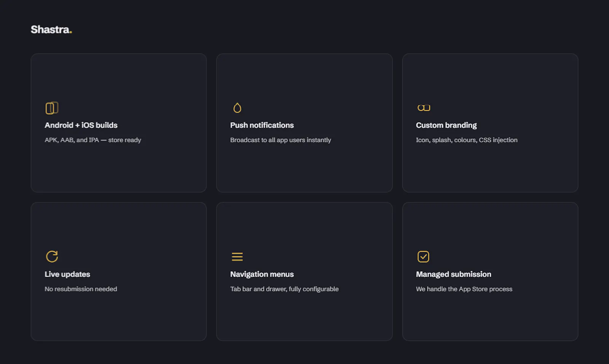The image size is (609, 364).
Task: Click 'No resubmission needed' text
Action: 81,289
